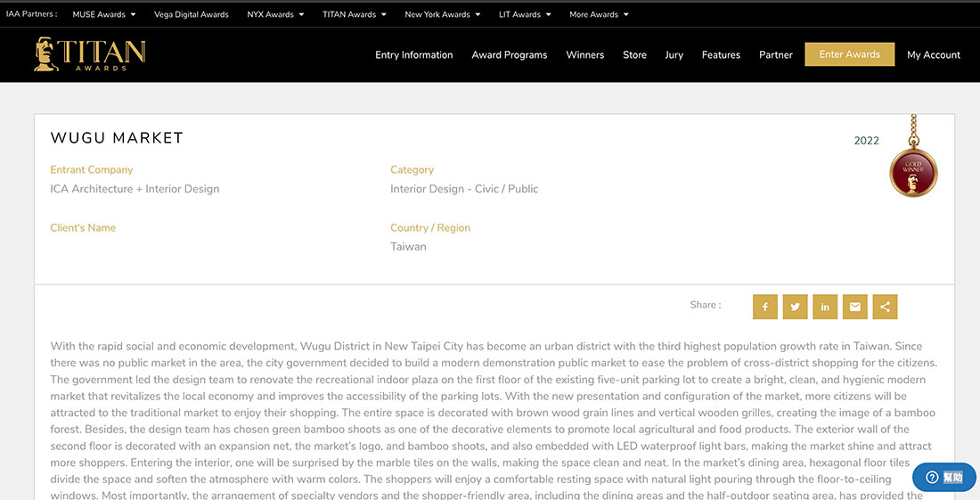The width and height of the screenshot is (980, 500).
Task: Share the page on LinkedIn
Action: 825,307
